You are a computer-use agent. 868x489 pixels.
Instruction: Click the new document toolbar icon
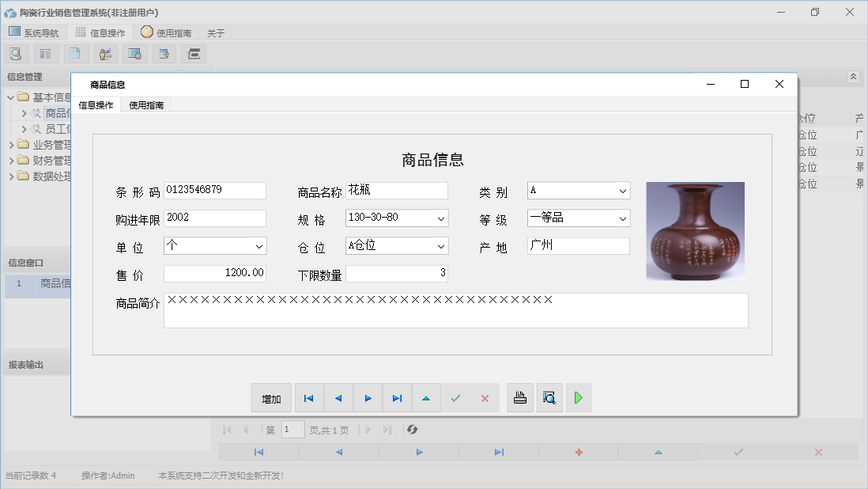[75, 53]
